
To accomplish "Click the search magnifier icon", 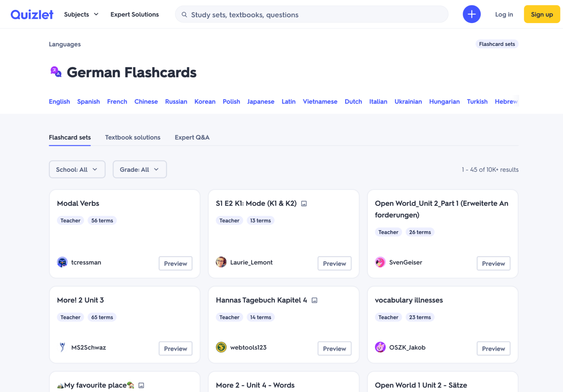I will (184, 15).
